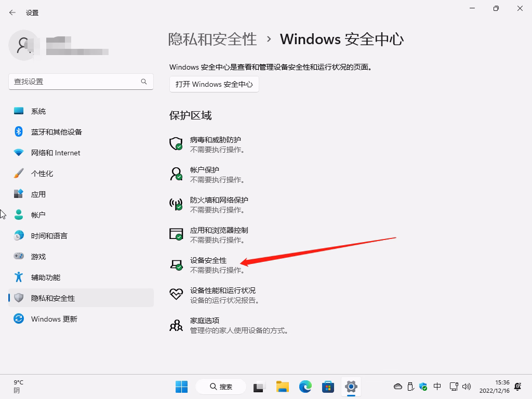Click 打开 Windows 安全中心 button
This screenshot has height=399, width=532.
214,84
